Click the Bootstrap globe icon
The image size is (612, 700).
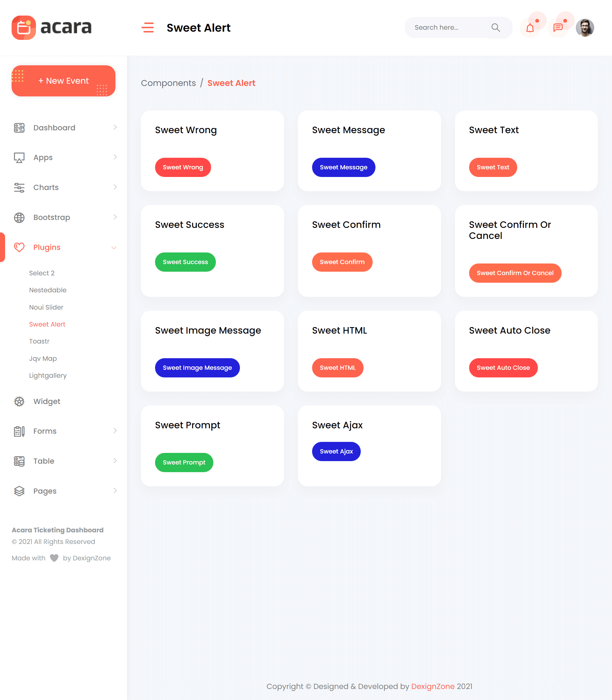[19, 217]
